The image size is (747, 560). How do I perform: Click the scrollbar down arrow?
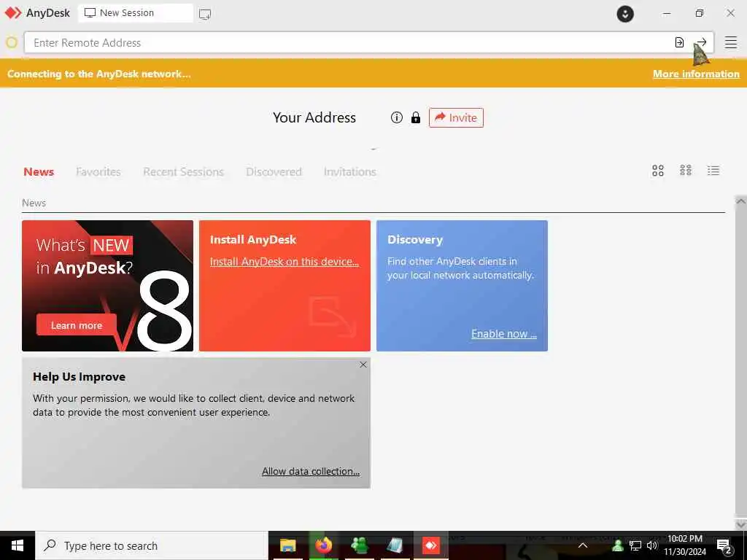741,524
